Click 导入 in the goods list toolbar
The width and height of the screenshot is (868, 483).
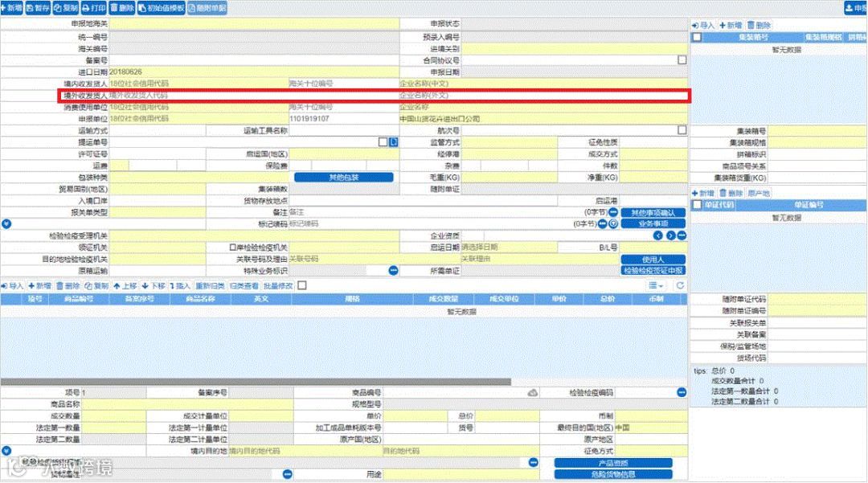(x=12, y=286)
